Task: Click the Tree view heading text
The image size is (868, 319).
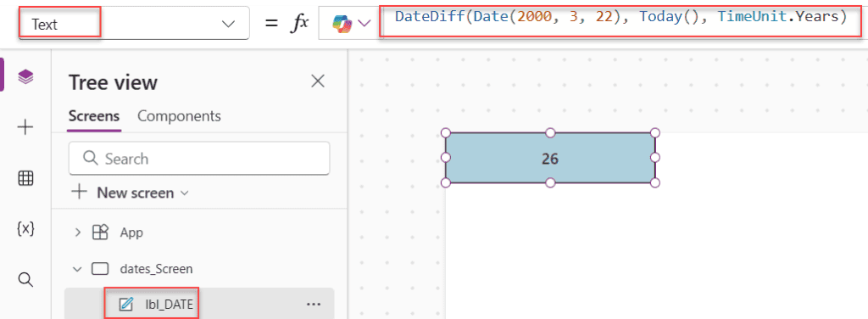Action: pyautogui.click(x=113, y=82)
